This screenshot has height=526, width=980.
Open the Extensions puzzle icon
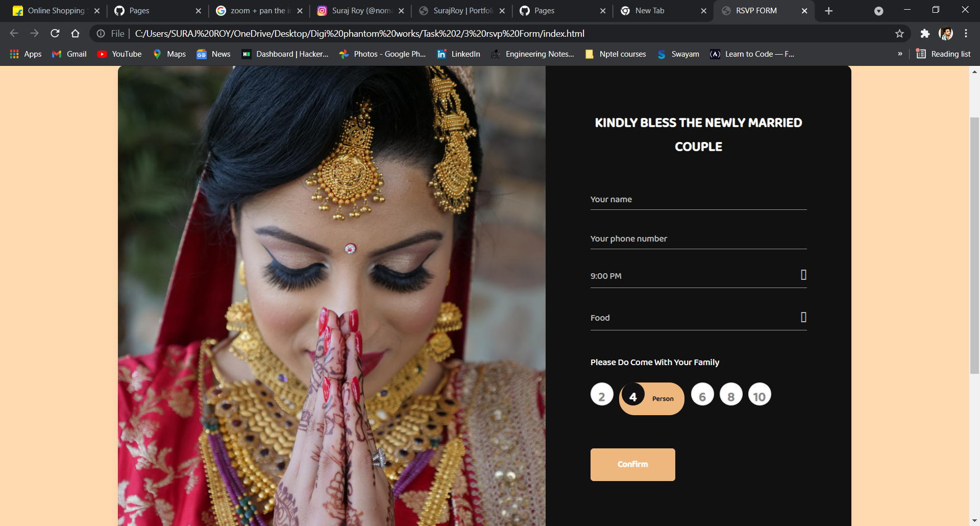coord(925,34)
